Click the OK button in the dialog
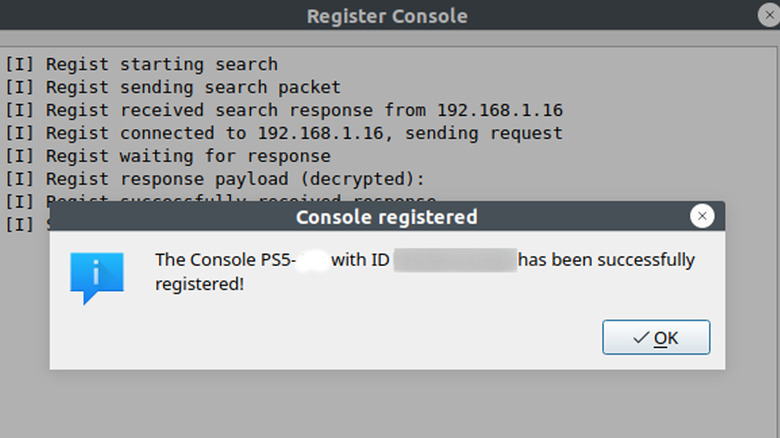This screenshot has width=780, height=438. [656, 338]
